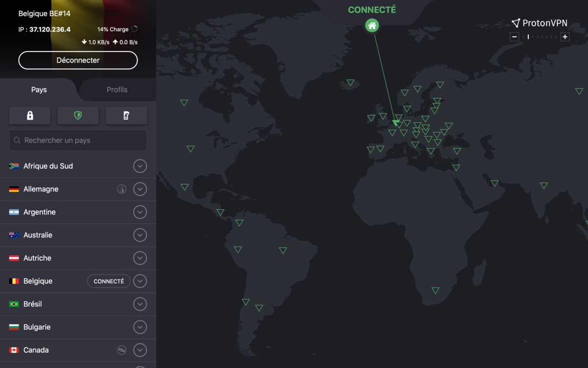Click the server load circle indicator
Image resolution: width=588 pixels, height=368 pixels.
[134, 29]
